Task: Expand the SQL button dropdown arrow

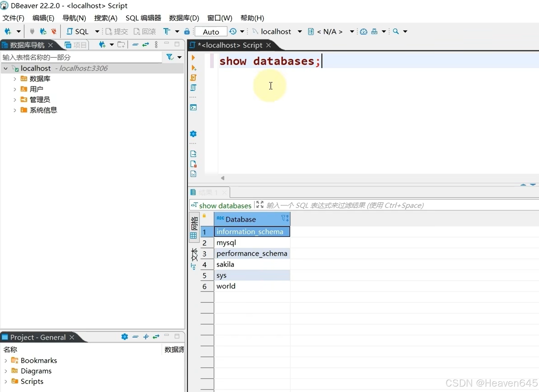Action: click(x=97, y=31)
